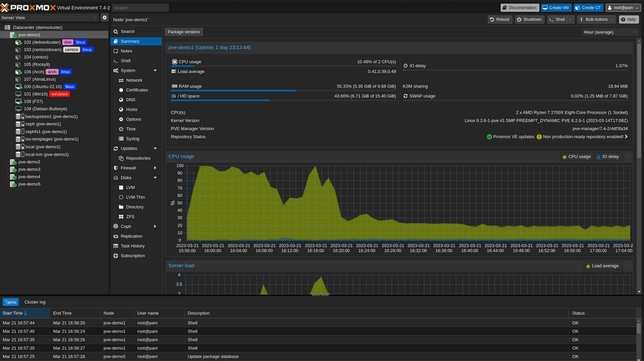Viewport: 644px width, 361px height.
Task: Toggle CPU usage series in chart legend
Action: coord(577,157)
